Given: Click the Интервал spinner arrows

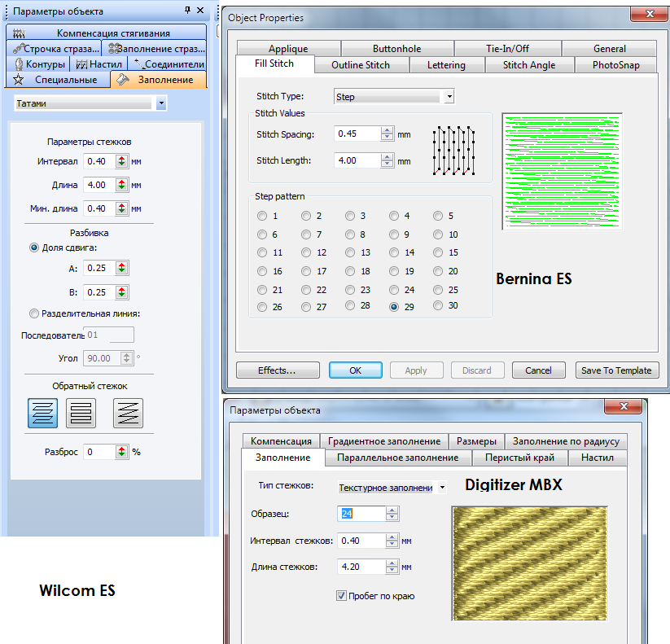Looking at the screenshot, I should click(x=121, y=161).
